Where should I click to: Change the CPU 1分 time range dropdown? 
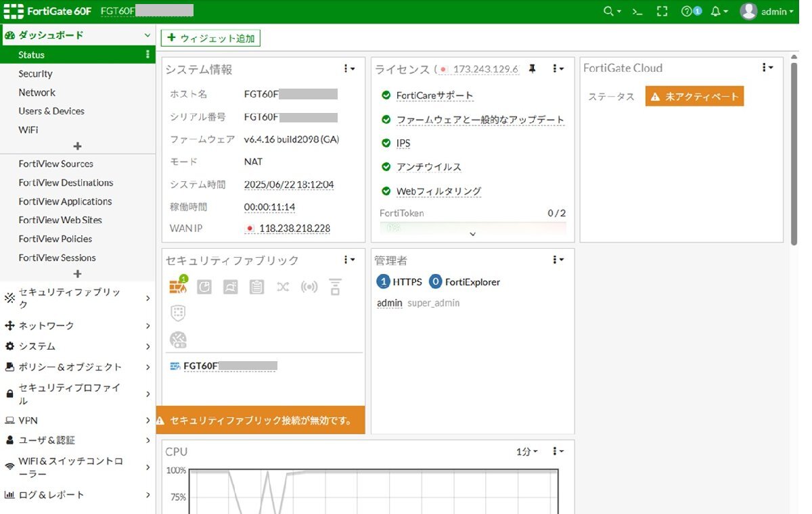click(x=527, y=451)
